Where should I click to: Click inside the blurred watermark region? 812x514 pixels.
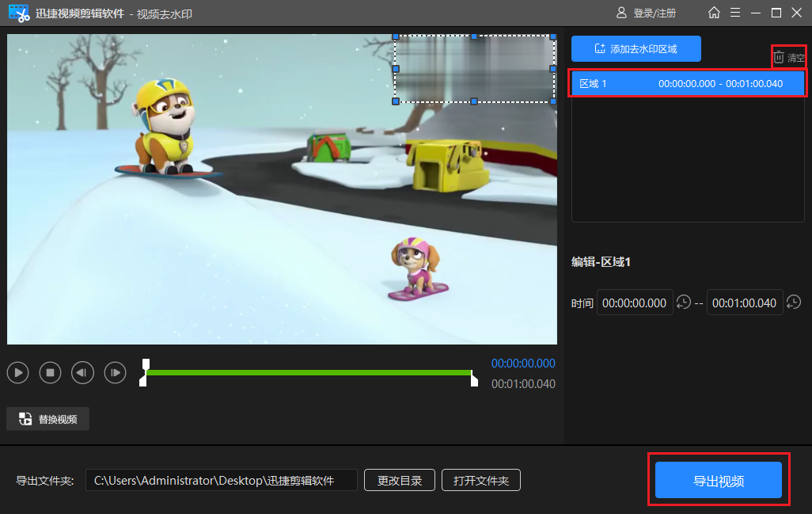pos(474,69)
